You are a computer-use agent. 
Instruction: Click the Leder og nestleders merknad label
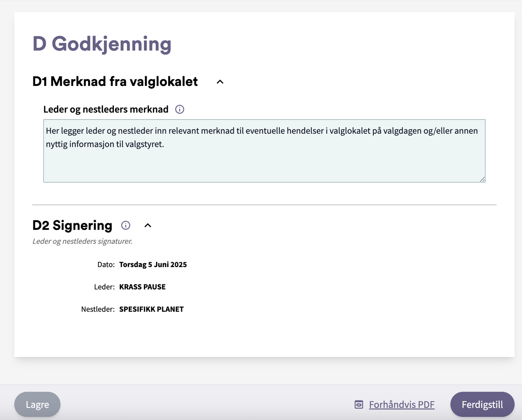pos(106,109)
